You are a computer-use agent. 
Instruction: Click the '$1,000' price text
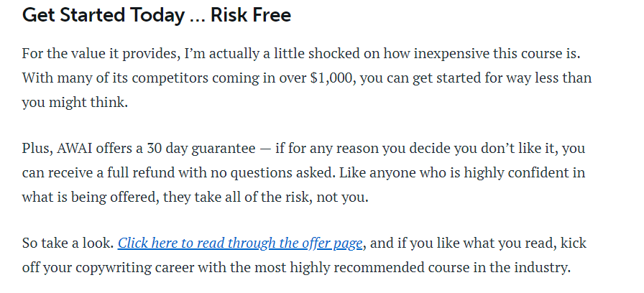(332, 78)
